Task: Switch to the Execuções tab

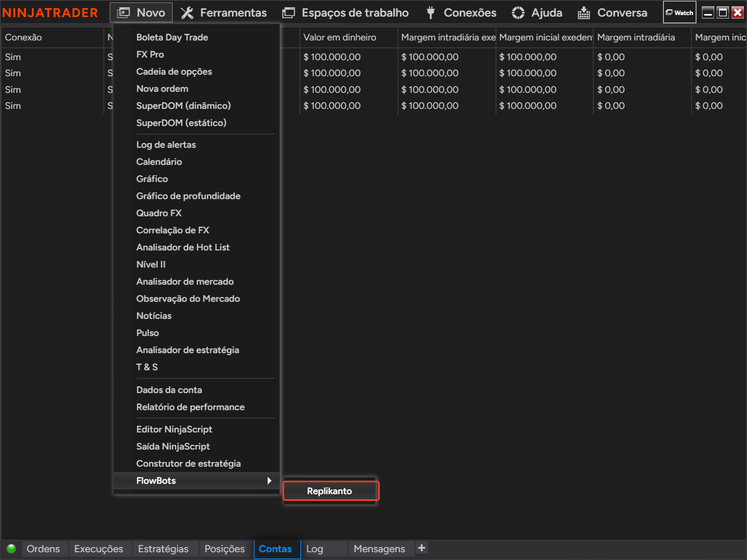Action: tap(99, 549)
